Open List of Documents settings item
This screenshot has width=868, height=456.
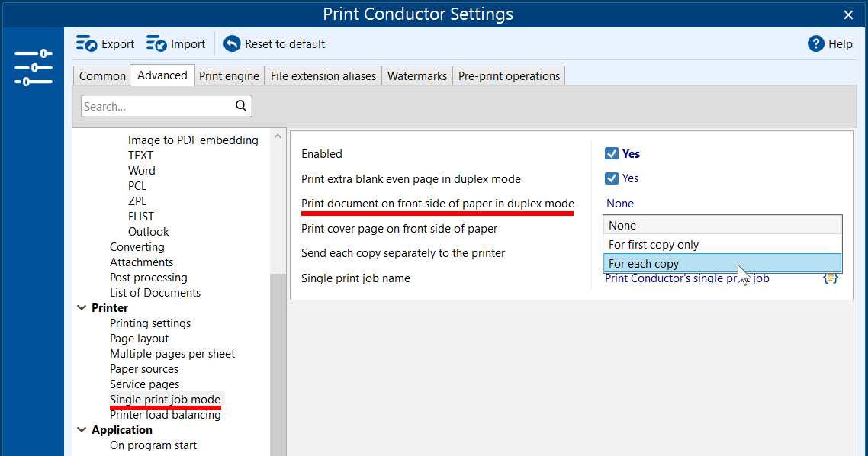click(155, 292)
